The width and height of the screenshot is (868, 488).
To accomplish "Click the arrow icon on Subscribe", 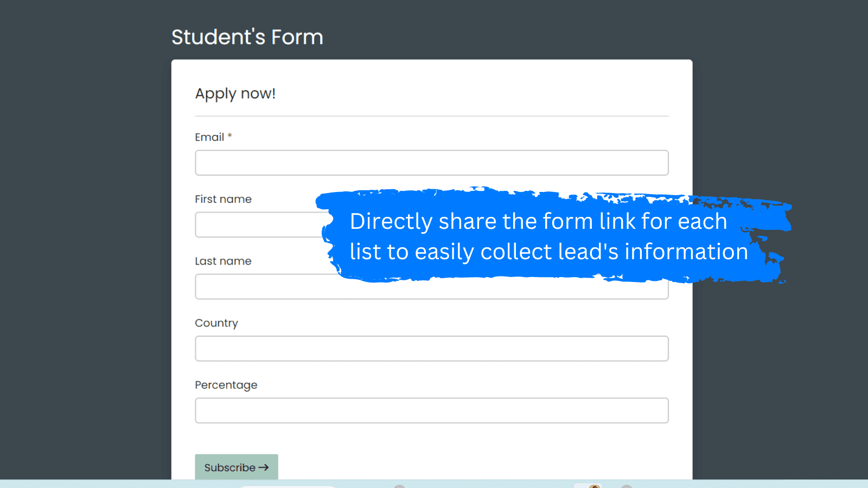I will tap(264, 467).
